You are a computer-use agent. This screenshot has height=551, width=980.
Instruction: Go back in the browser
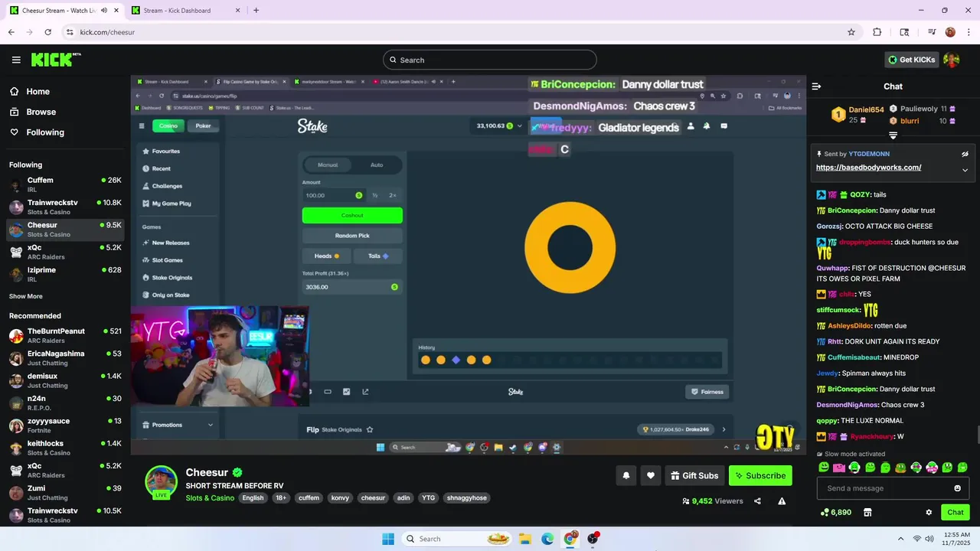click(x=11, y=32)
